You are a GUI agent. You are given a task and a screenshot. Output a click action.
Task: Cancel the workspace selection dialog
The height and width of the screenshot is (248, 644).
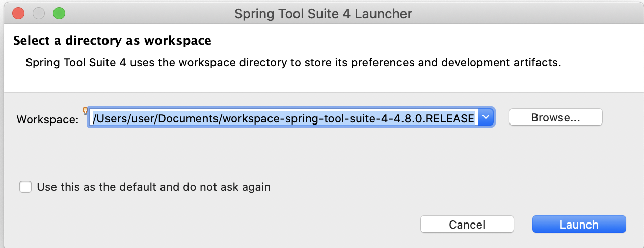tap(467, 225)
